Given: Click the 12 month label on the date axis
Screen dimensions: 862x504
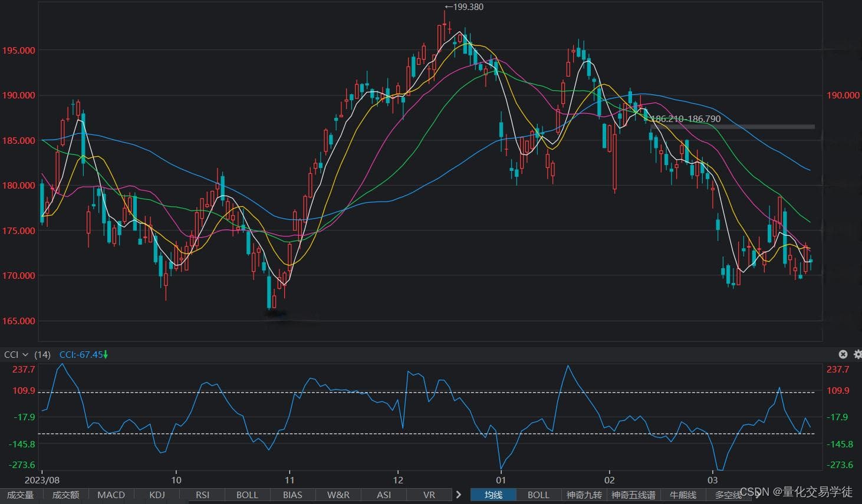Looking at the screenshot, I should pyautogui.click(x=398, y=480).
